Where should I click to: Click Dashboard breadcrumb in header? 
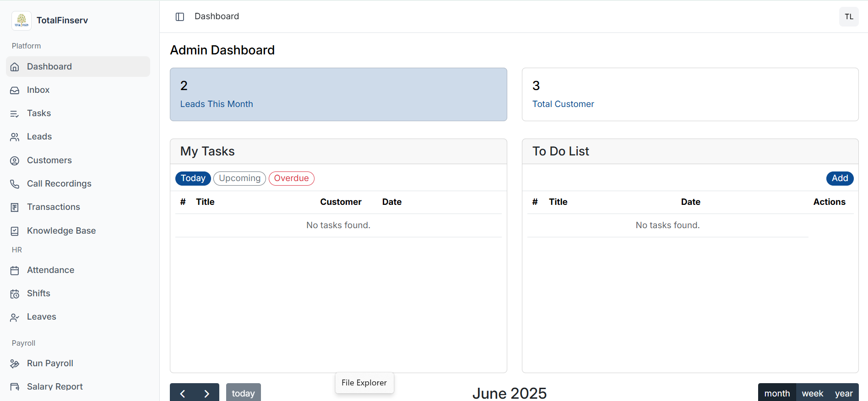(x=217, y=16)
